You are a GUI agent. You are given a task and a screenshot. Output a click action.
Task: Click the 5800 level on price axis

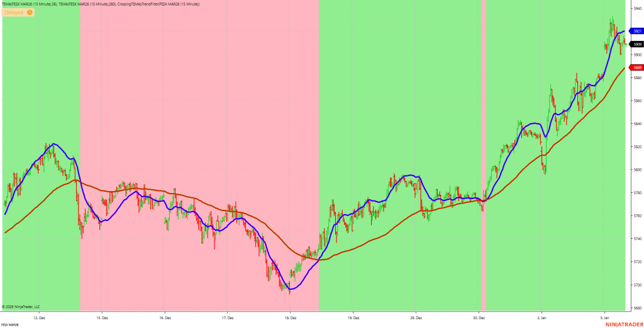(x=637, y=170)
